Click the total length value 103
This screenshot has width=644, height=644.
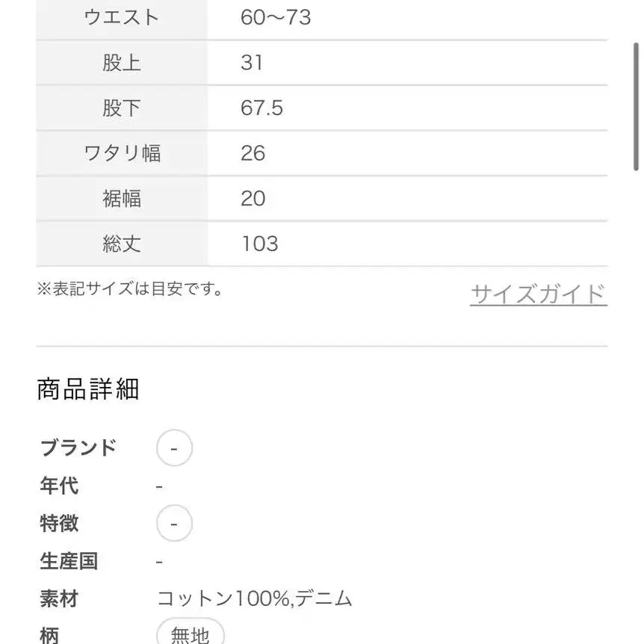(259, 244)
